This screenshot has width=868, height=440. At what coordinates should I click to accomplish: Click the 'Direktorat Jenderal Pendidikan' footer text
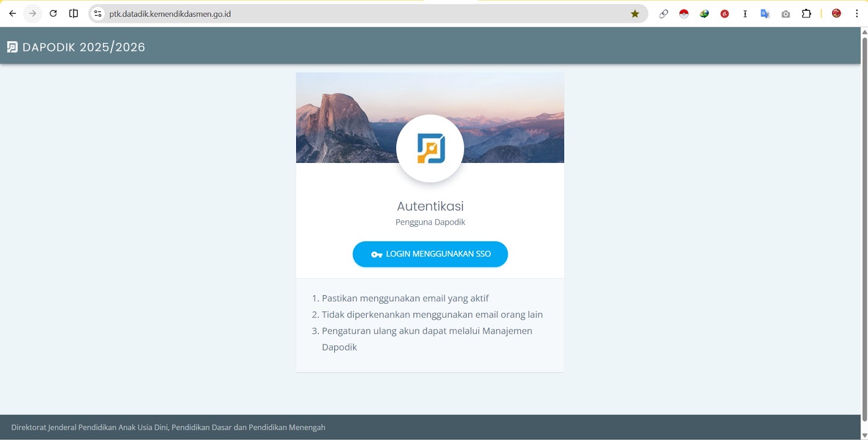(168, 428)
